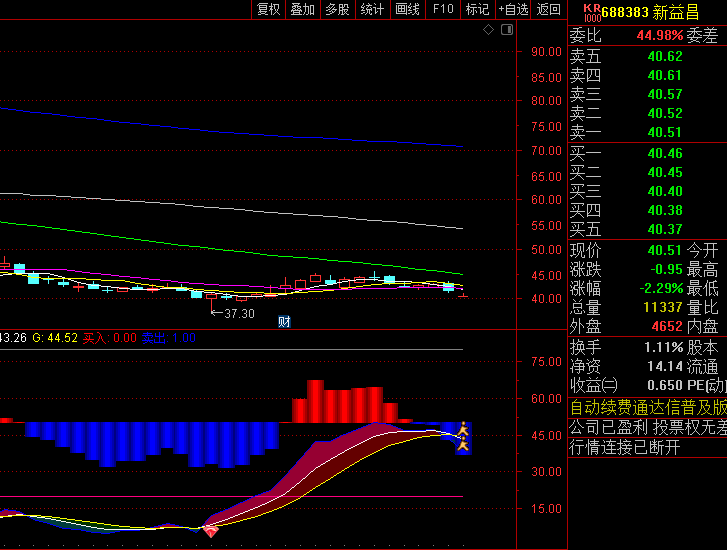Click the 财 financial marker on chart

tap(284, 321)
